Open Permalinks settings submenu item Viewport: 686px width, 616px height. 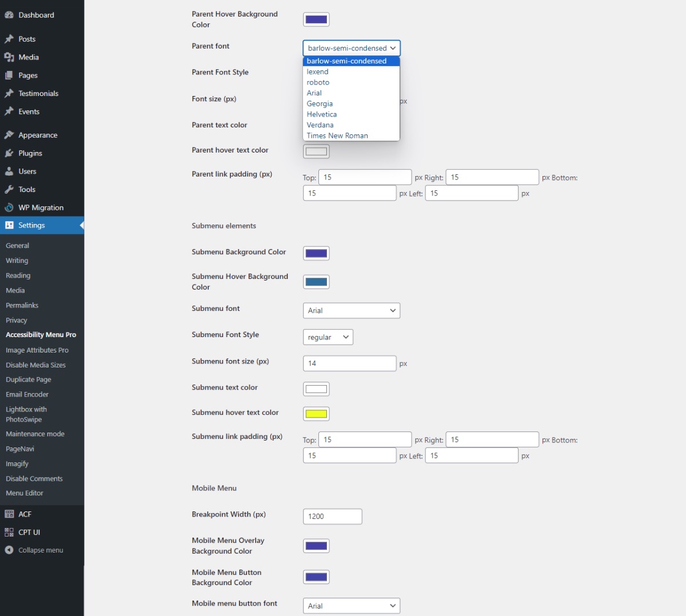[x=22, y=305]
